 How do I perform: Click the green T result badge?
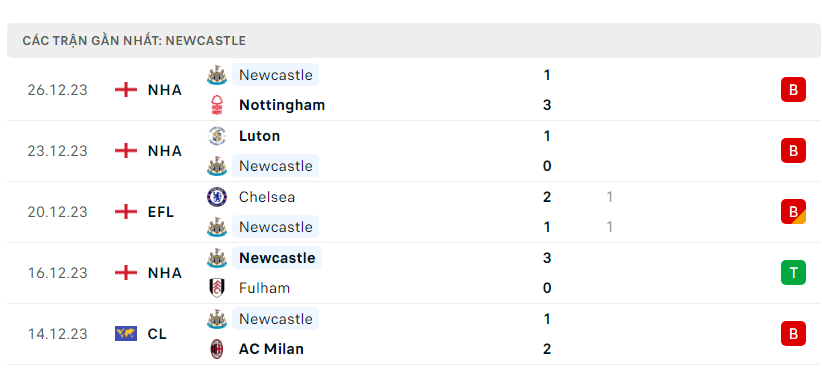[x=793, y=272]
